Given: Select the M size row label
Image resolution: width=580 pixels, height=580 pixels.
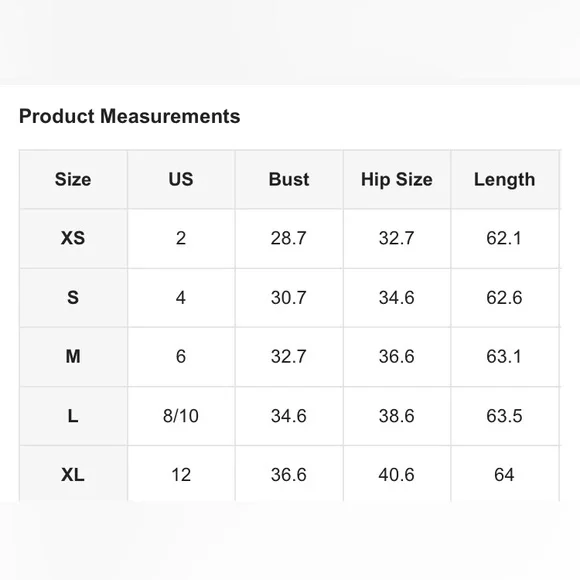Looking at the screenshot, I should pyautogui.click(x=73, y=357).
